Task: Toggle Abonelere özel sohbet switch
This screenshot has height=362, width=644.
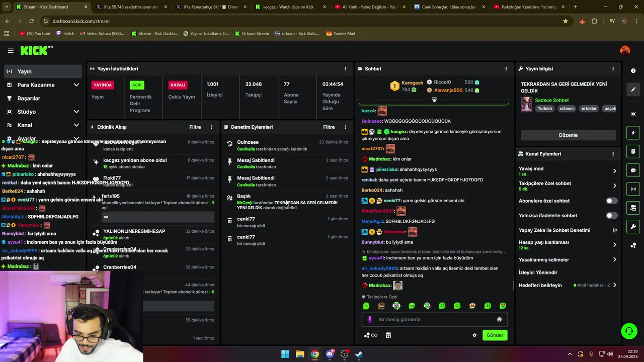Action: 611,201
